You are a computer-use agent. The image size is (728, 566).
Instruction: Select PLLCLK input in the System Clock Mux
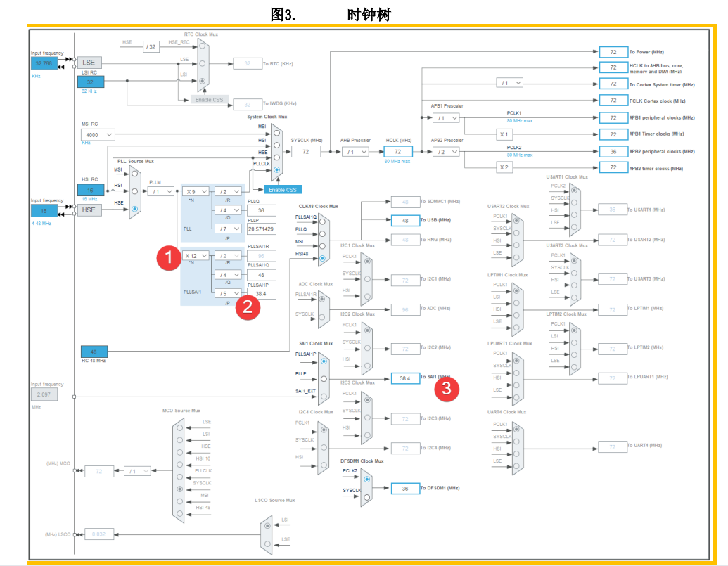point(277,169)
